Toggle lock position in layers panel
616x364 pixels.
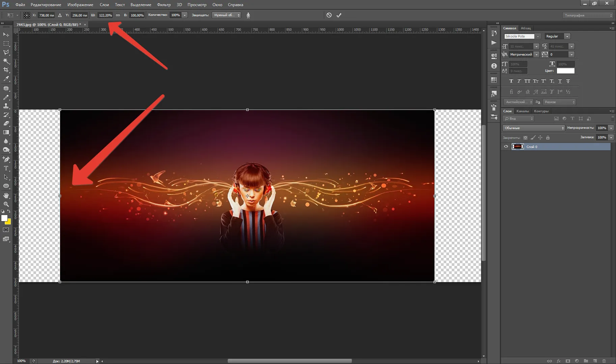[x=540, y=138]
